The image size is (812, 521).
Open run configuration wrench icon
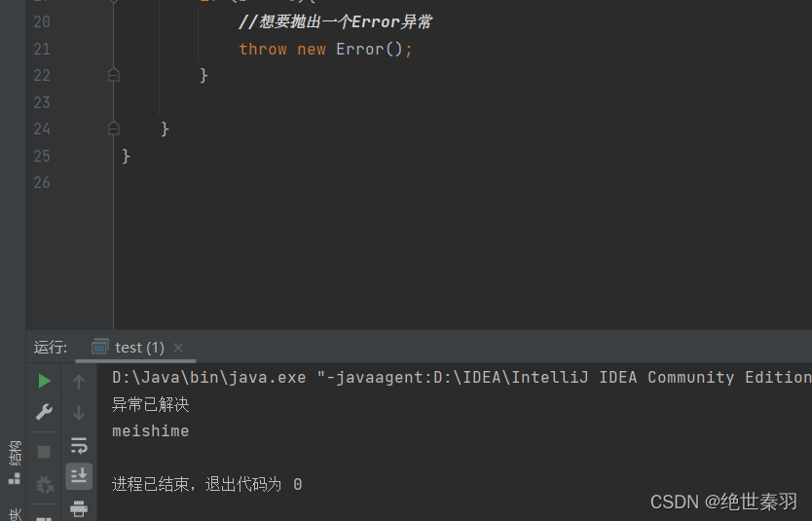[44, 412]
